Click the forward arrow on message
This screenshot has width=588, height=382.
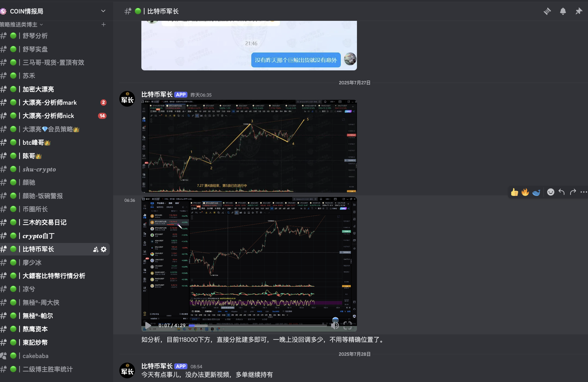pyautogui.click(x=573, y=192)
